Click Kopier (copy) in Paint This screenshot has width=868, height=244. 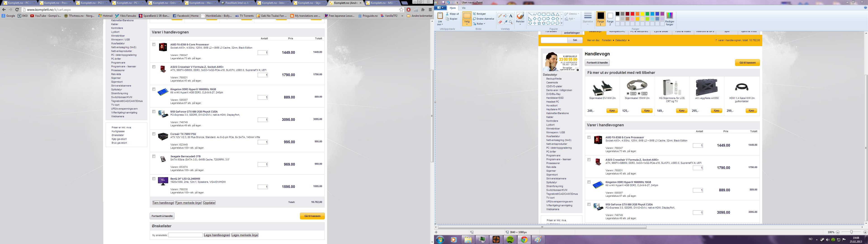click(452, 19)
